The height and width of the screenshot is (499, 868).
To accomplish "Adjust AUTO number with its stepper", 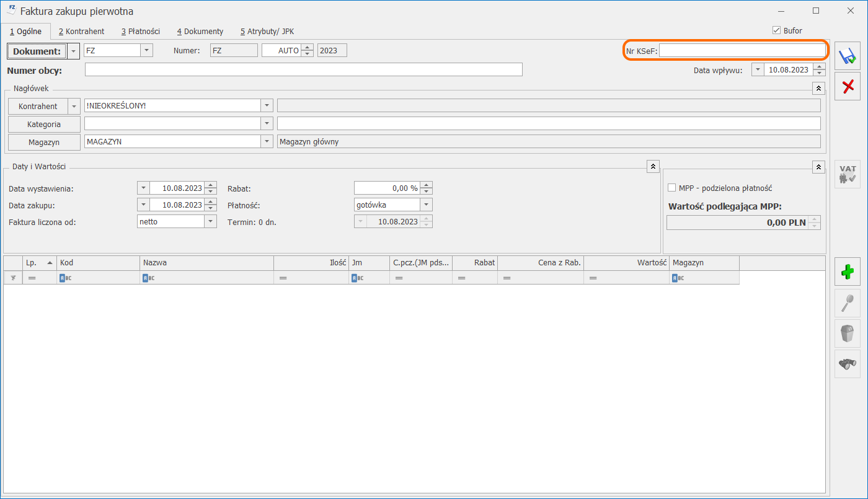I will 308,50.
